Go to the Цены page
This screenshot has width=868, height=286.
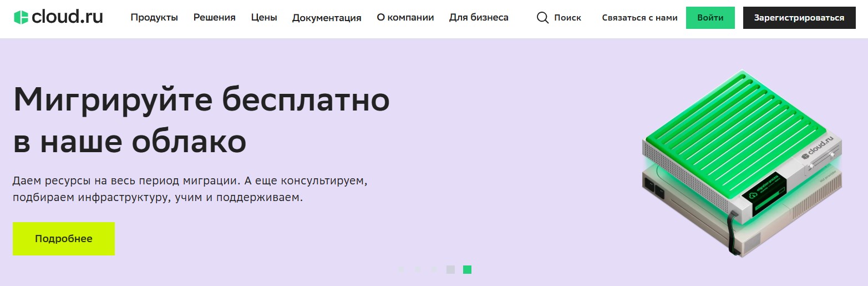(x=264, y=18)
